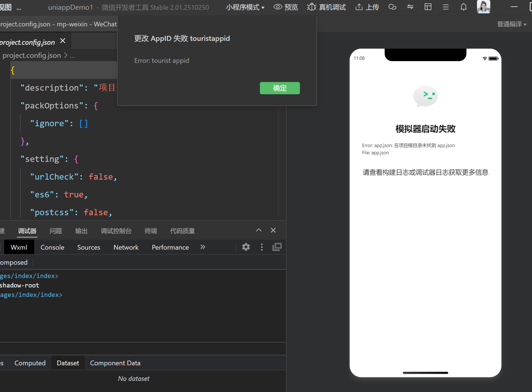532x392 pixels.
Task: Select the Computed styles tab
Action: point(30,363)
